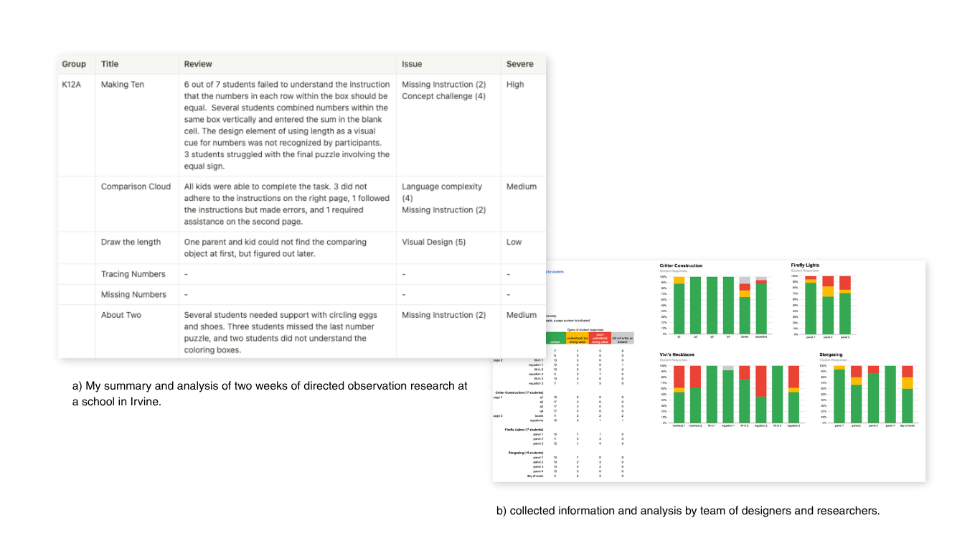Click the 'boxes' bar in Critter Construction chart
Screen dimensions: 980x551
(745, 306)
